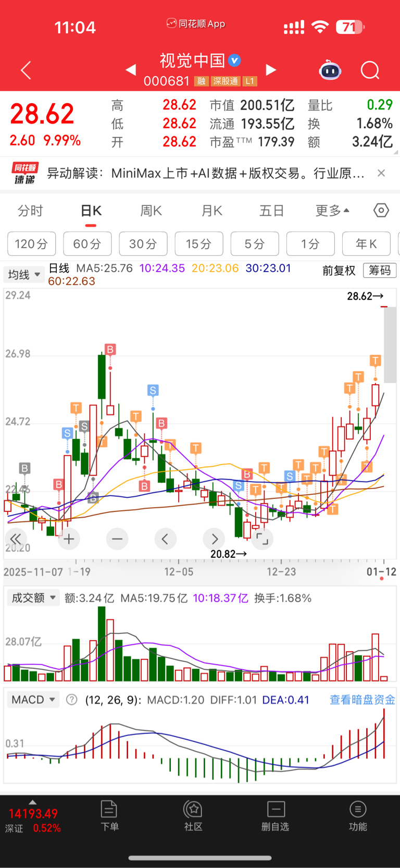This screenshot has height=868, width=400.
Task: Choose the 5分 period button
Action: [x=255, y=244]
